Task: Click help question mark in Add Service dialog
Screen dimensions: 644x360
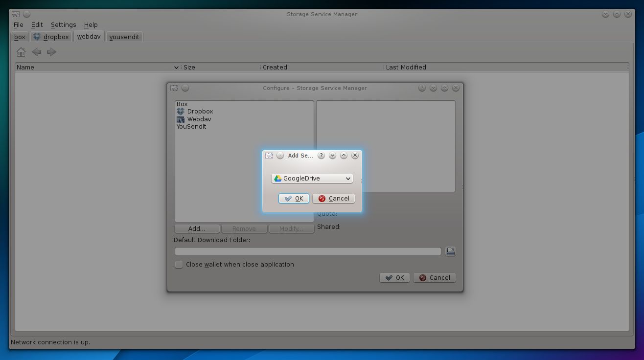Action: [322, 156]
